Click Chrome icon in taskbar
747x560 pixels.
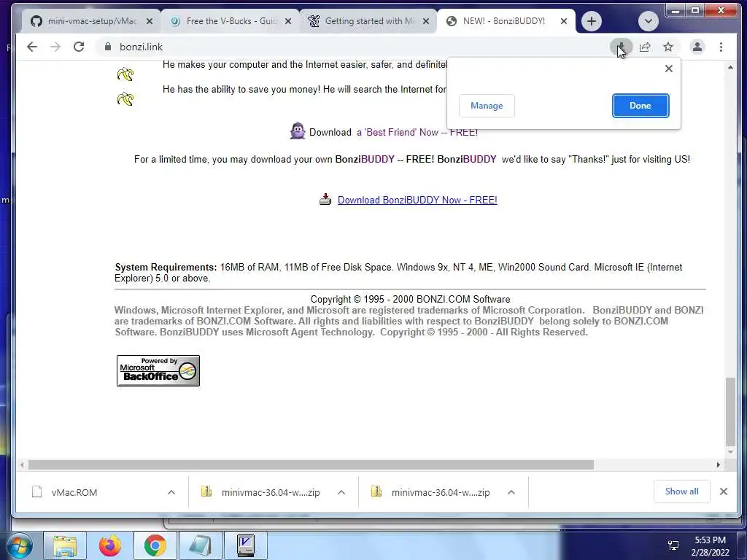[x=155, y=545]
